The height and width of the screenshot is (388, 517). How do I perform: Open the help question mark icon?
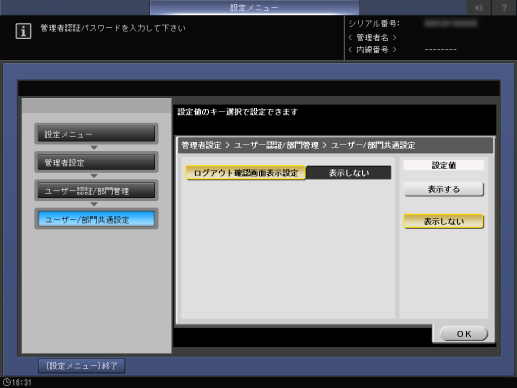coord(504,7)
